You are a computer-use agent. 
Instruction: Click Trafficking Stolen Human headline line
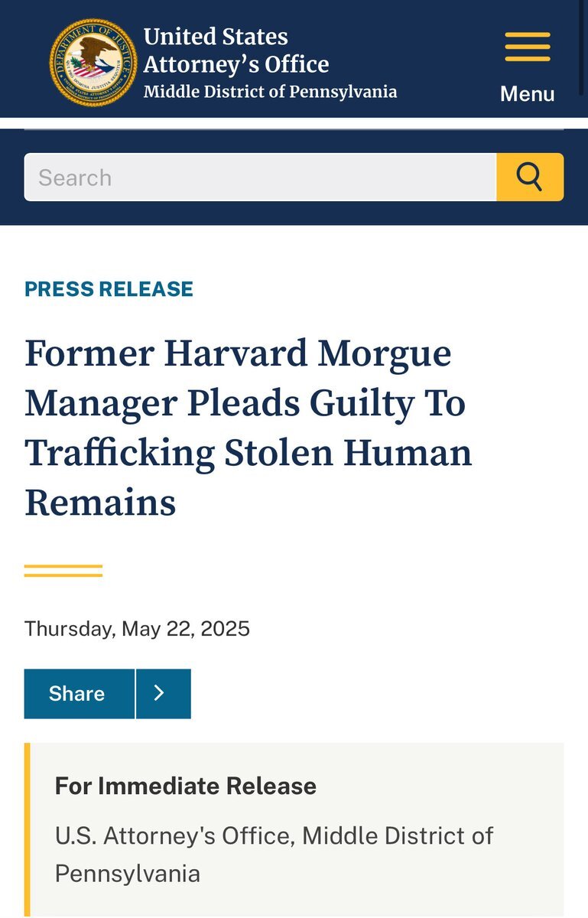point(248,453)
